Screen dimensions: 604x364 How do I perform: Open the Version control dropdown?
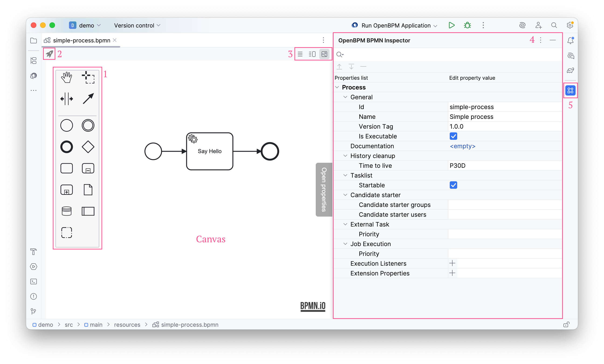point(137,25)
